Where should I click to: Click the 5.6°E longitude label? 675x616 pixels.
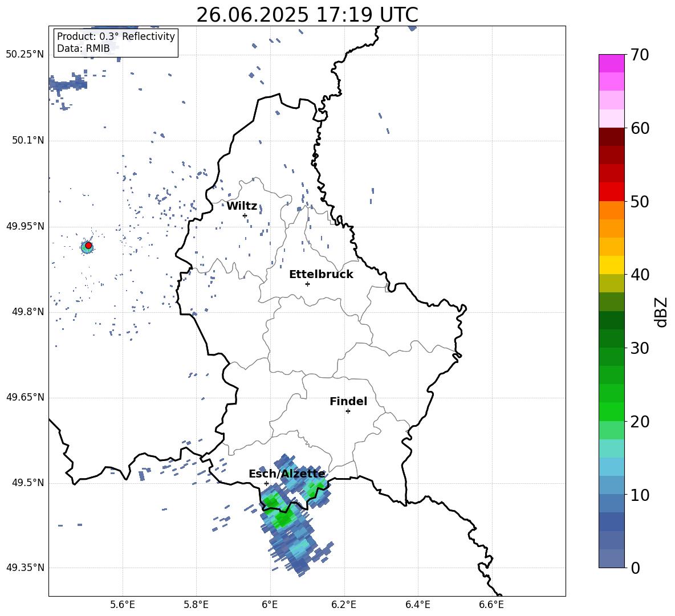[x=123, y=605]
